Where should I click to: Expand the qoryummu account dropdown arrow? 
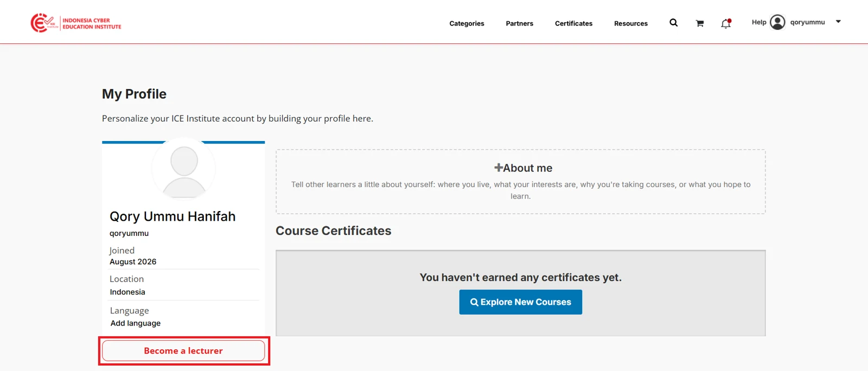click(x=838, y=22)
